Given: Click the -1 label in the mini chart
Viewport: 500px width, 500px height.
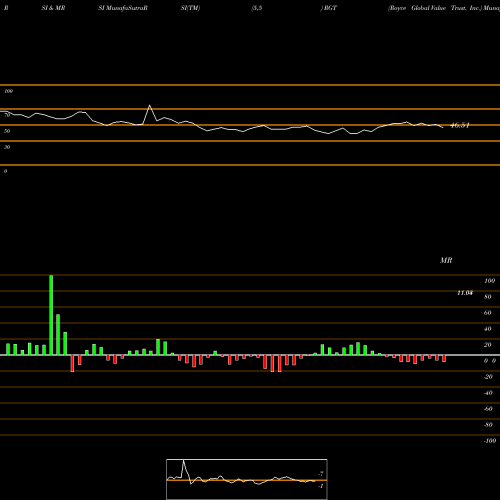Looking at the screenshot, I should 321,486.
